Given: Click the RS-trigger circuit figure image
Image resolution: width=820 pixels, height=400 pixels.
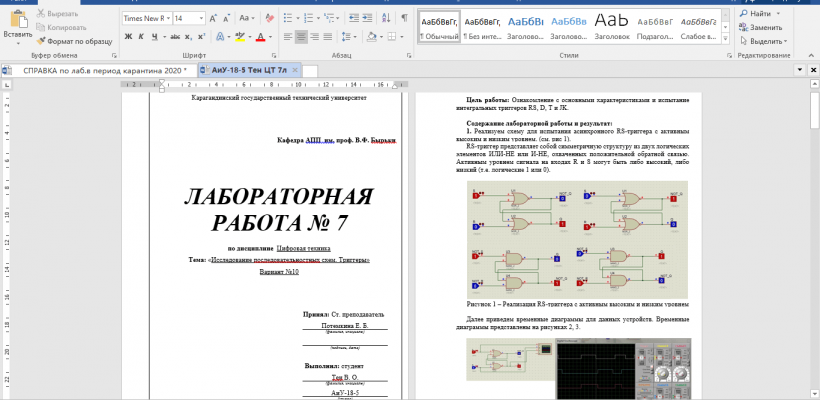Looking at the screenshot, I should point(577,239).
